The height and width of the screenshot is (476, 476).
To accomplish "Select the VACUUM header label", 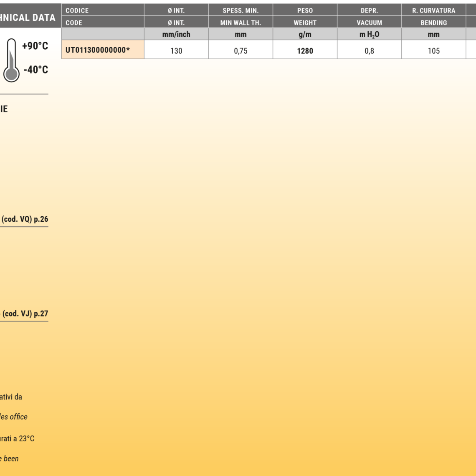I will point(369,23).
